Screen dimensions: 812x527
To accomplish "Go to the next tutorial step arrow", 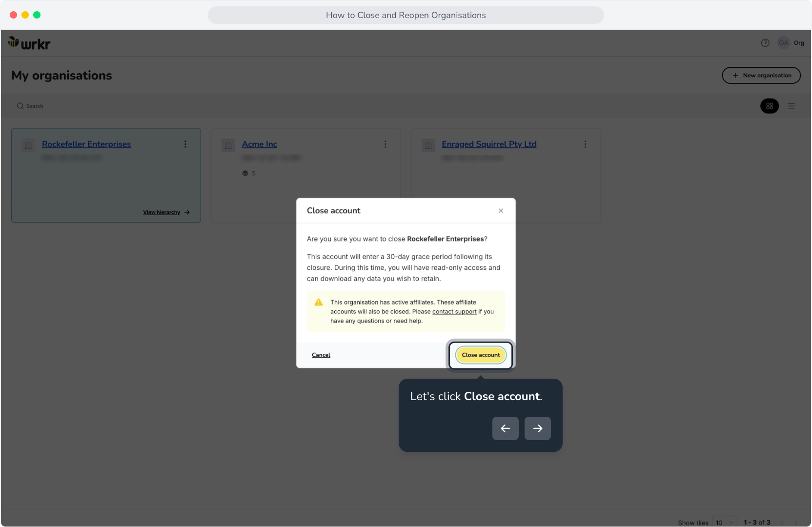I will point(538,428).
